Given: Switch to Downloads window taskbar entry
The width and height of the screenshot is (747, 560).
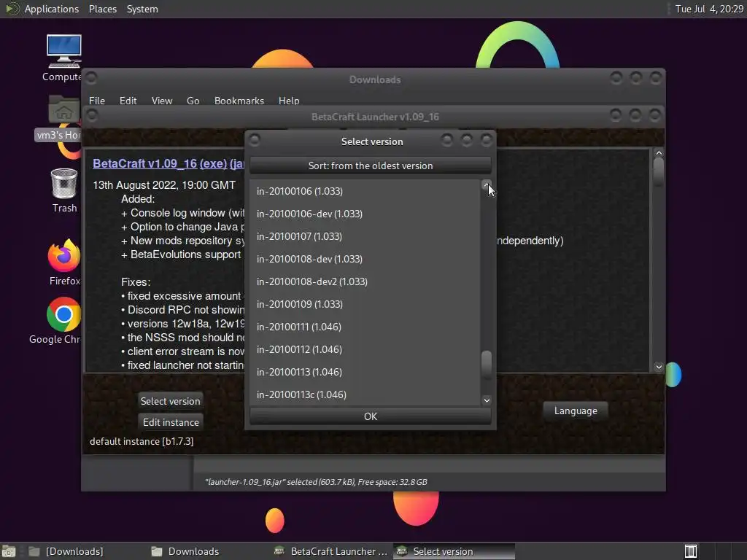Looking at the screenshot, I should click(186, 551).
